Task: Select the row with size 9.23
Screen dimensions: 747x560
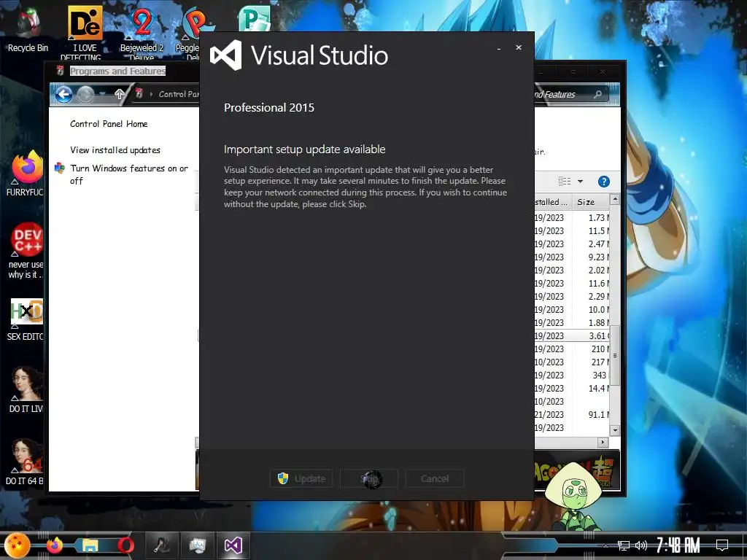Action: (x=572, y=257)
